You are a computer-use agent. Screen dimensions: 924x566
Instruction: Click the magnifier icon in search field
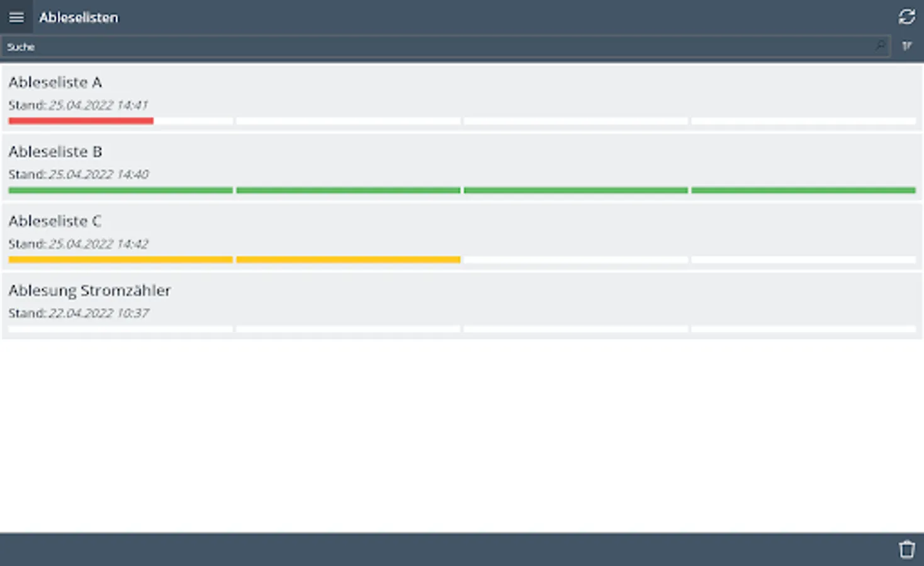pyautogui.click(x=880, y=46)
